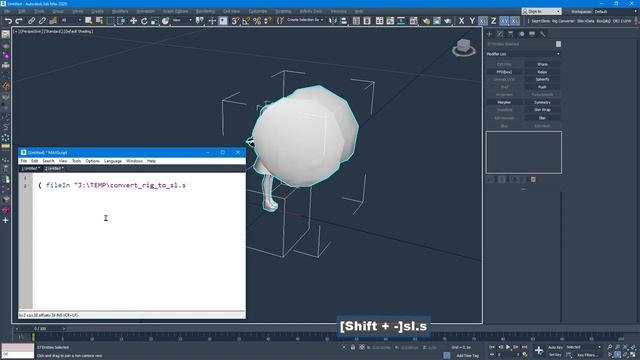The width and height of the screenshot is (640, 360).
Task: Click the Relax modifier button
Action: pyautogui.click(x=542, y=72)
